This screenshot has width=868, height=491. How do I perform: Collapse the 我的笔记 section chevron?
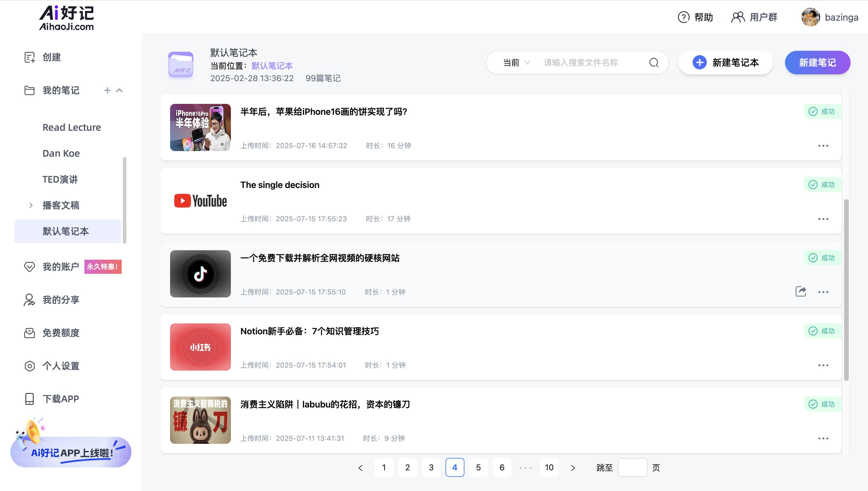(119, 90)
